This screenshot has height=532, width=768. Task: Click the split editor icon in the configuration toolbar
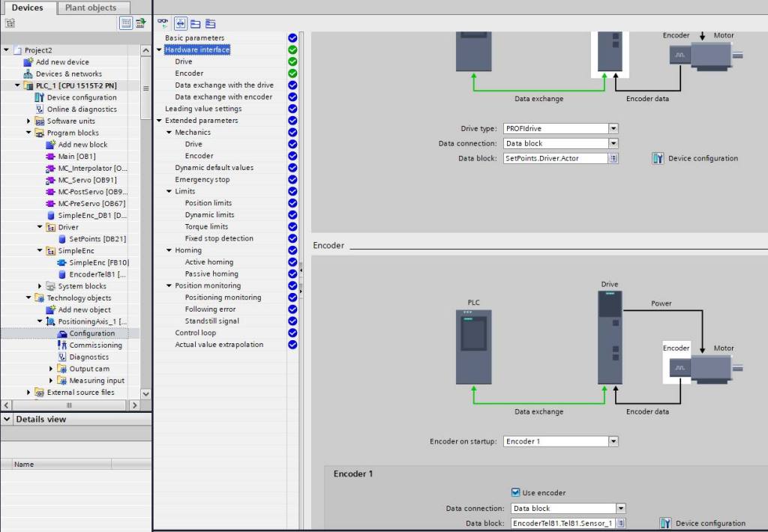click(180, 23)
